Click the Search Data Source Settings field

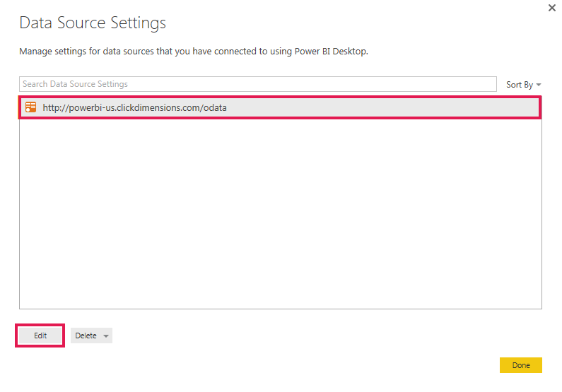pos(258,84)
